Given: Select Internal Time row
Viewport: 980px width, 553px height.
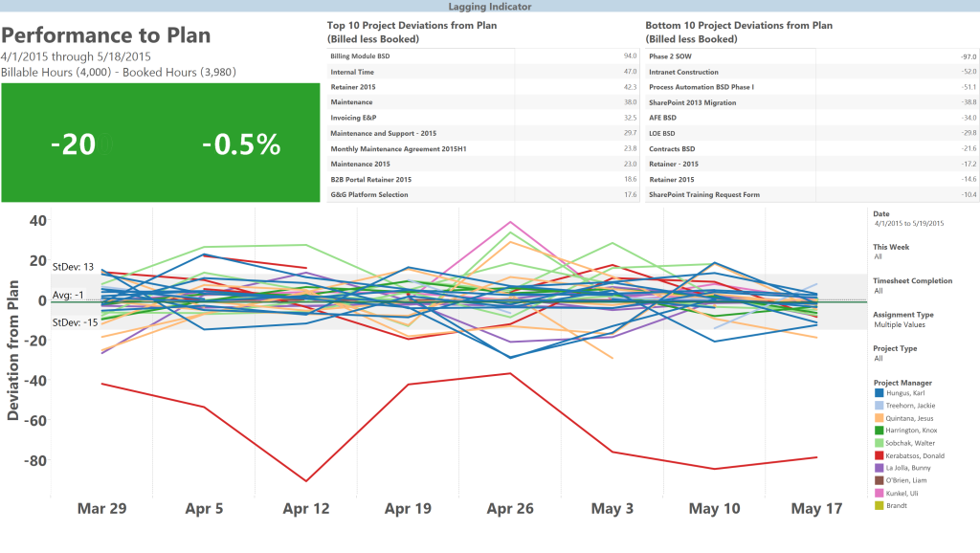Looking at the screenshot, I should pyautogui.click(x=483, y=72).
